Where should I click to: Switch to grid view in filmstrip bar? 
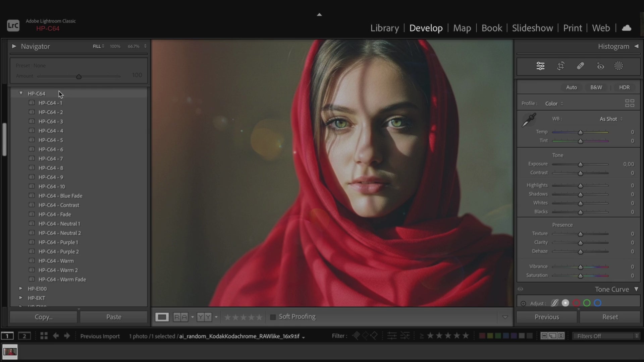click(44, 336)
